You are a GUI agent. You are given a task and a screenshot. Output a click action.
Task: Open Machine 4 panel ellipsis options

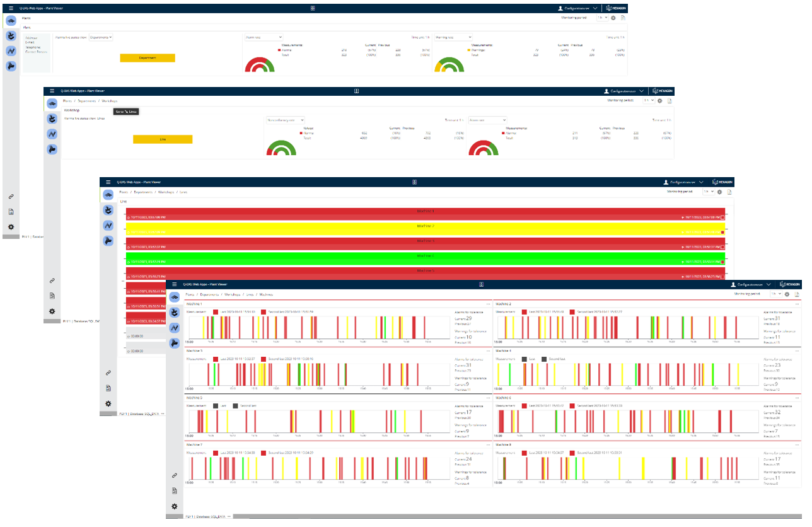[796, 350]
